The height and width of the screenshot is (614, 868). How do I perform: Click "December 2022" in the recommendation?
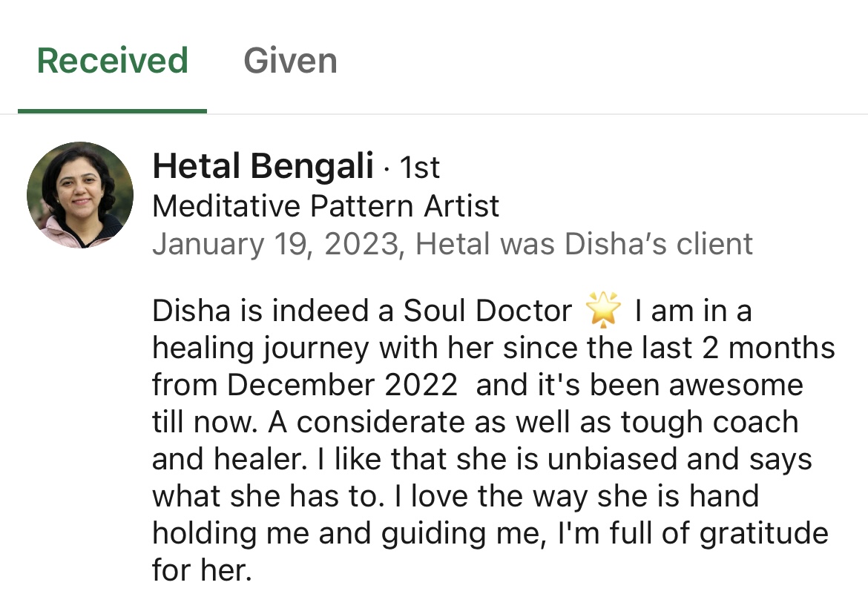(x=342, y=386)
